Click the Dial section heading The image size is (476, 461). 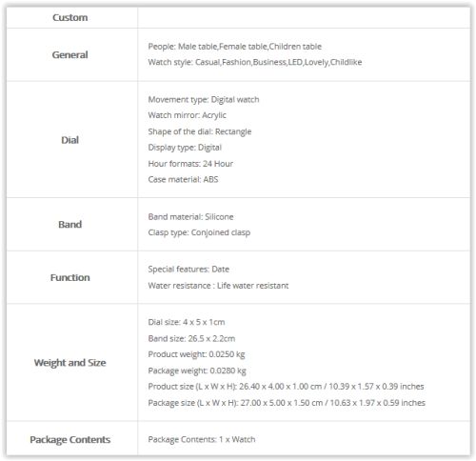pyautogui.click(x=69, y=140)
